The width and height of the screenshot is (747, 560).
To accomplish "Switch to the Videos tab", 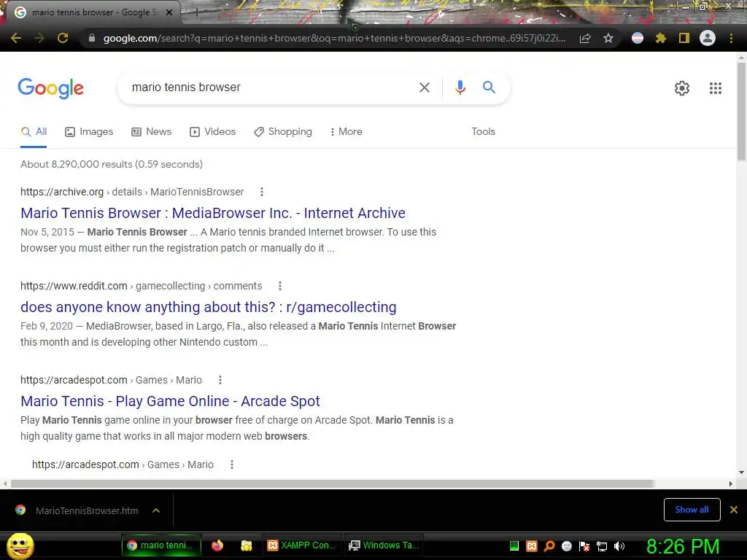I will pos(212,132).
